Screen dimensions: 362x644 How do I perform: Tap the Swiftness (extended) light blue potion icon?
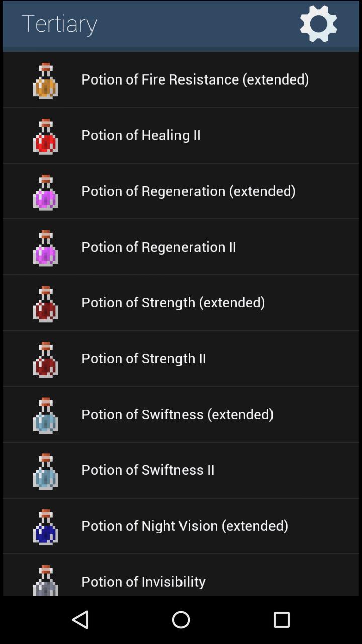(x=46, y=416)
